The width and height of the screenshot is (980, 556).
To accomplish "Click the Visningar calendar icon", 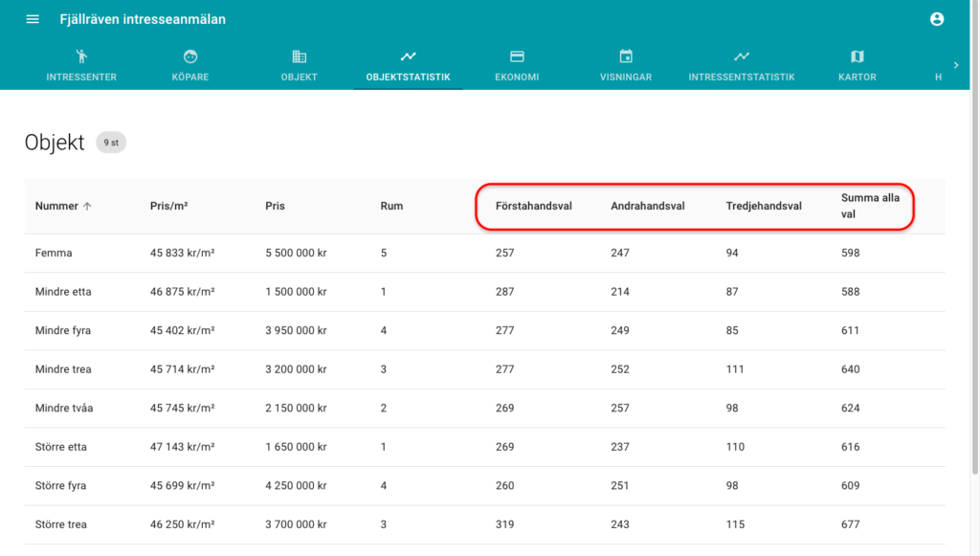I will point(626,56).
